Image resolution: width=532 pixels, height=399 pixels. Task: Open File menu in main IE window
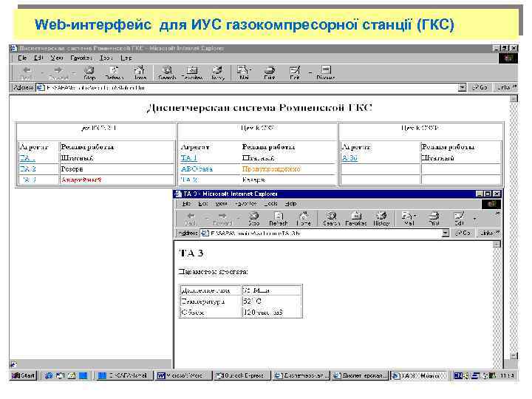pyautogui.click(x=22, y=58)
